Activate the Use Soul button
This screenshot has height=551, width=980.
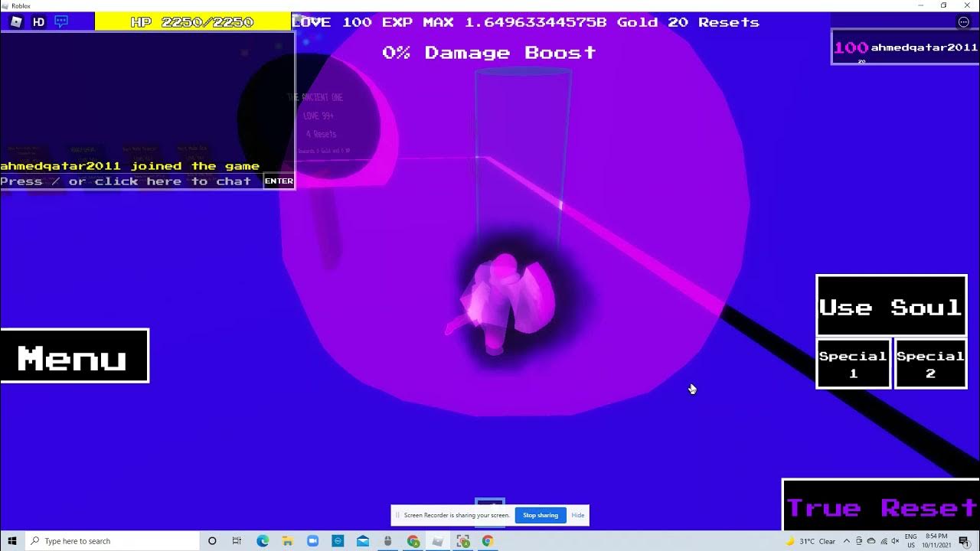(x=891, y=305)
